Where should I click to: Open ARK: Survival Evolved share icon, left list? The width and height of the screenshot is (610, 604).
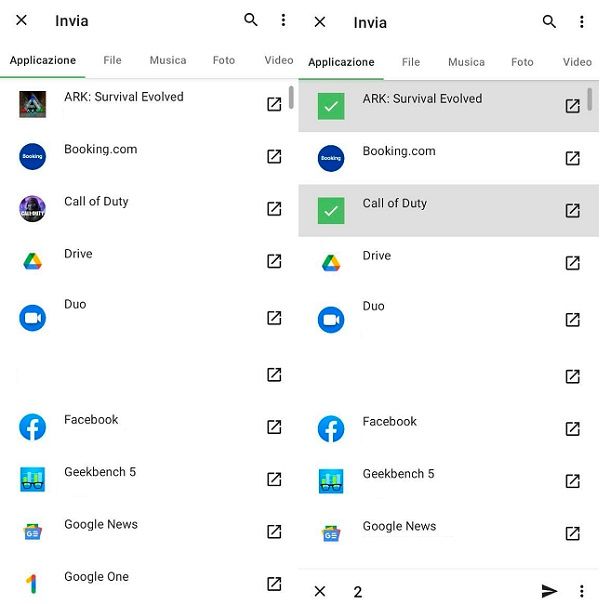click(274, 104)
